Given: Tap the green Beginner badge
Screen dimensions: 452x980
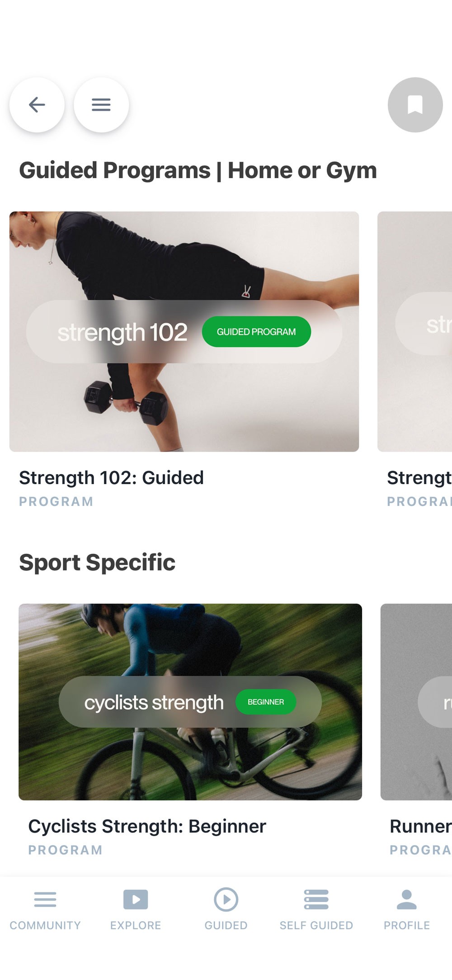Looking at the screenshot, I should click(x=266, y=702).
